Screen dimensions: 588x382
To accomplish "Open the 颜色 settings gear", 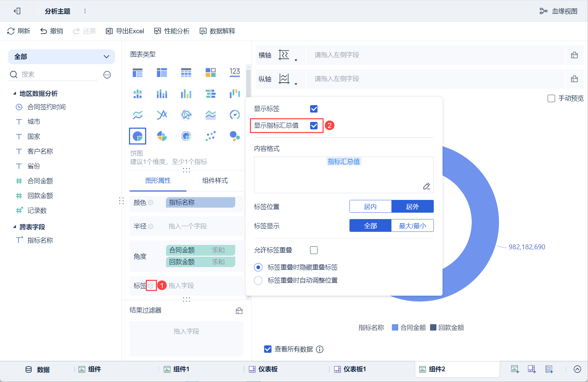I will coord(151,203).
